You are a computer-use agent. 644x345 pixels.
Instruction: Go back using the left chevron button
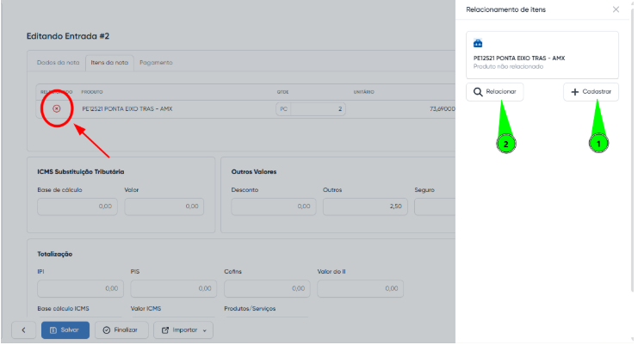pos(22,330)
